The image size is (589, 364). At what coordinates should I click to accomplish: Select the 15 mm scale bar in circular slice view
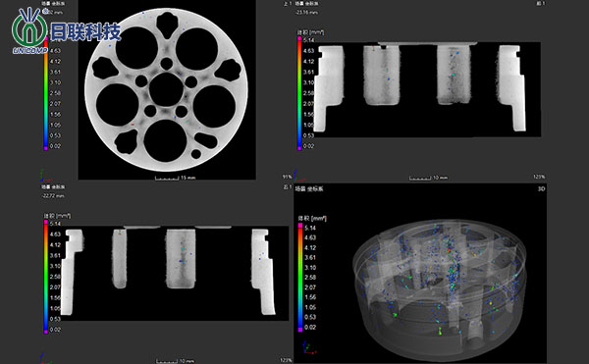click(176, 178)
